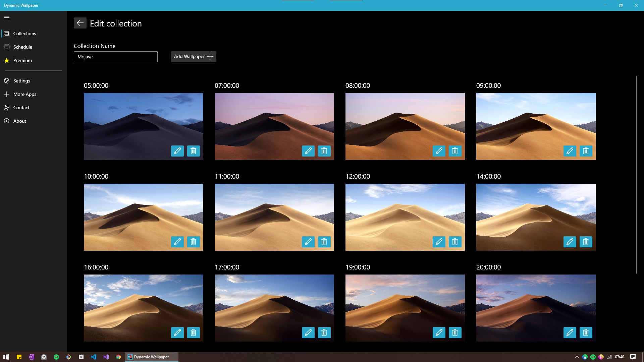644x362 pixels.
Task: Edit the 05:00:00 wallpaper with pencil icon
Action: point(177,151)
